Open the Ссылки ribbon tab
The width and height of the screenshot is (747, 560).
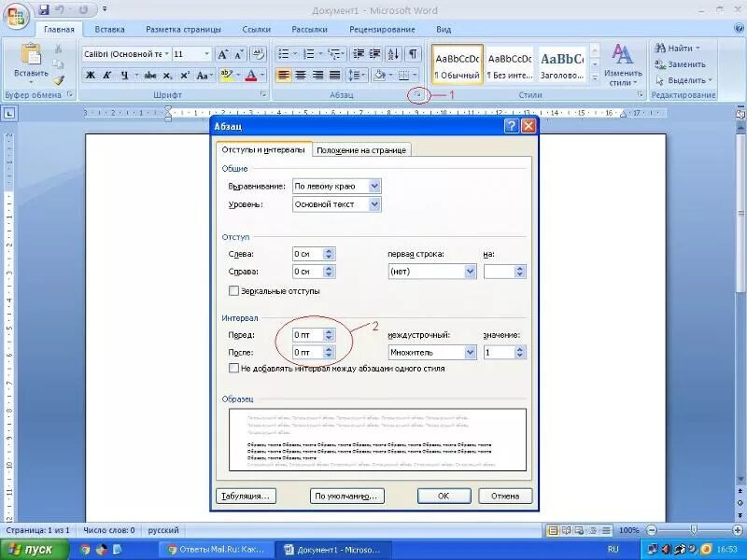[256, 29]
